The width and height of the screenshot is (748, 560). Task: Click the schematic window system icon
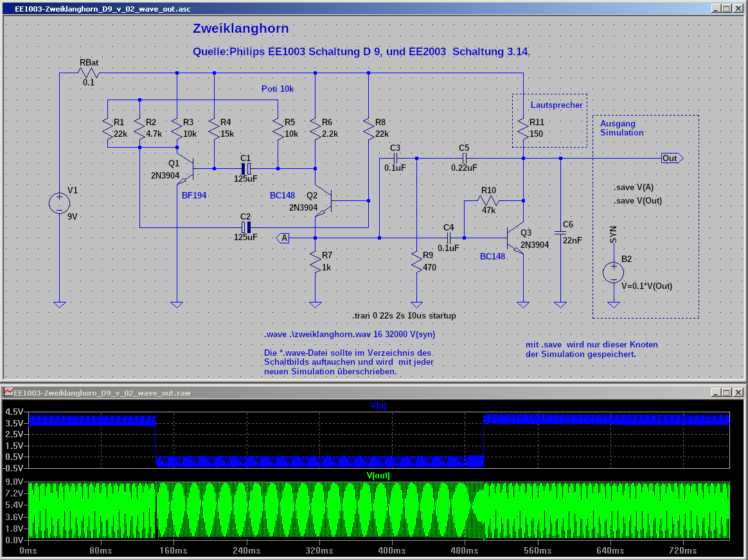(x=8, y=8)
